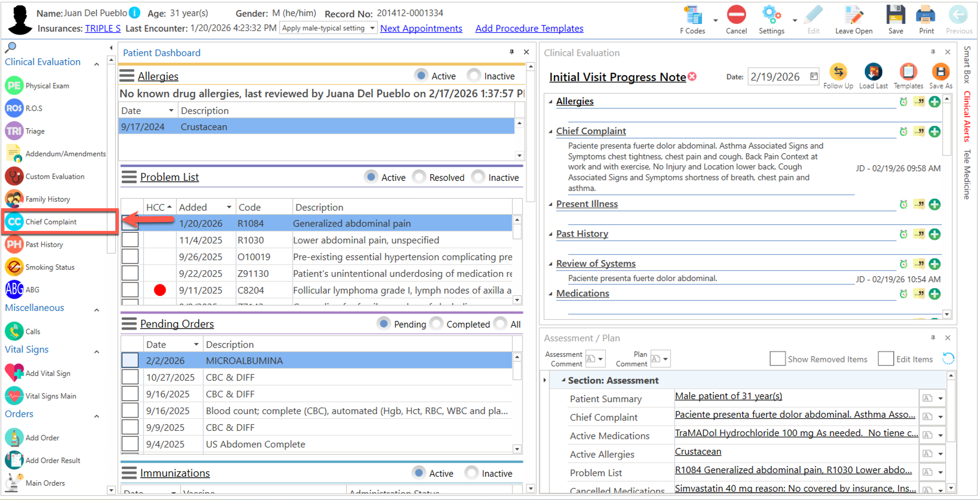The width and height of the screenshot is (980, 500).
Task: Open the male-typical setting dropdown
Action: pyautogui.click(x=372, y=28)
